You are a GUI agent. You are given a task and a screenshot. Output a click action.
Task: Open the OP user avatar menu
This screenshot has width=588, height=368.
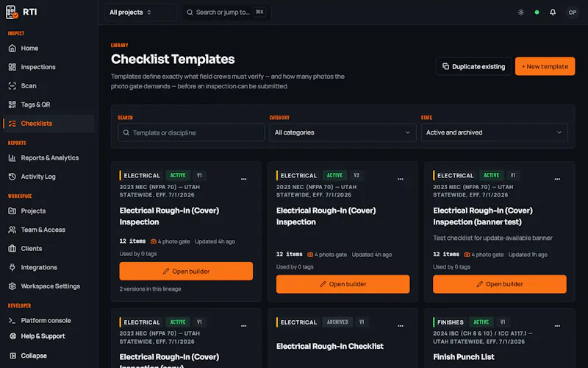(573, 13)
